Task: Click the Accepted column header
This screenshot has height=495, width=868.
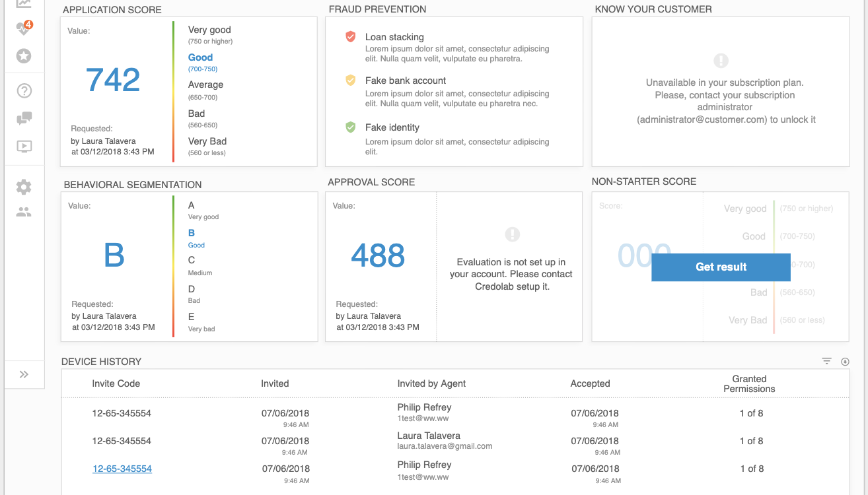Action: point(590,383)
